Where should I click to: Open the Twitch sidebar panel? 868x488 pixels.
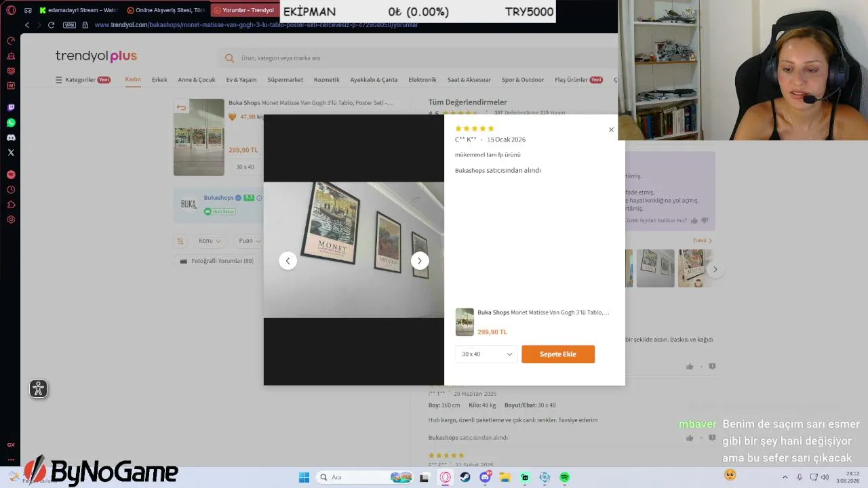[11, 108]
